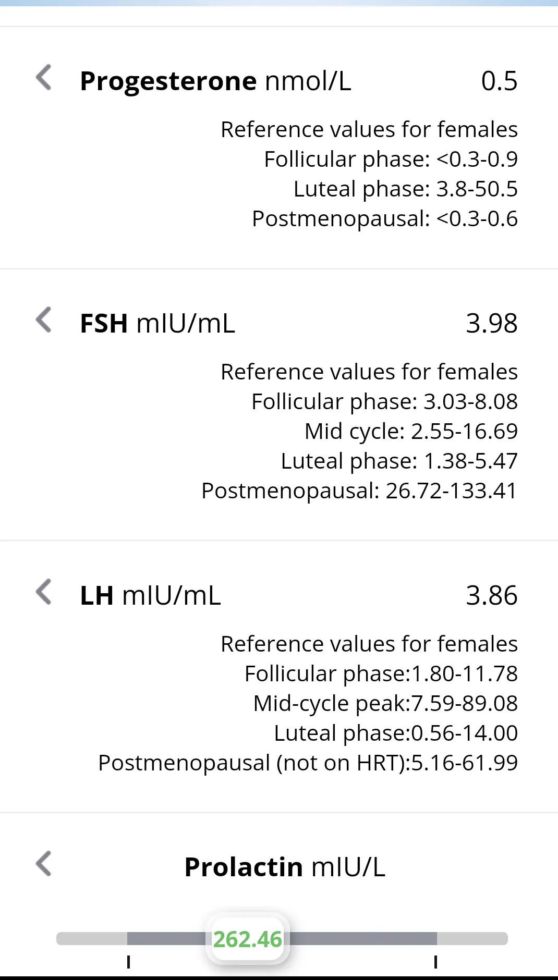558x980 pixels.
Task: Open the Prolactin mIU/L heading
Action: pyautogui.click(x=285, y=867)
